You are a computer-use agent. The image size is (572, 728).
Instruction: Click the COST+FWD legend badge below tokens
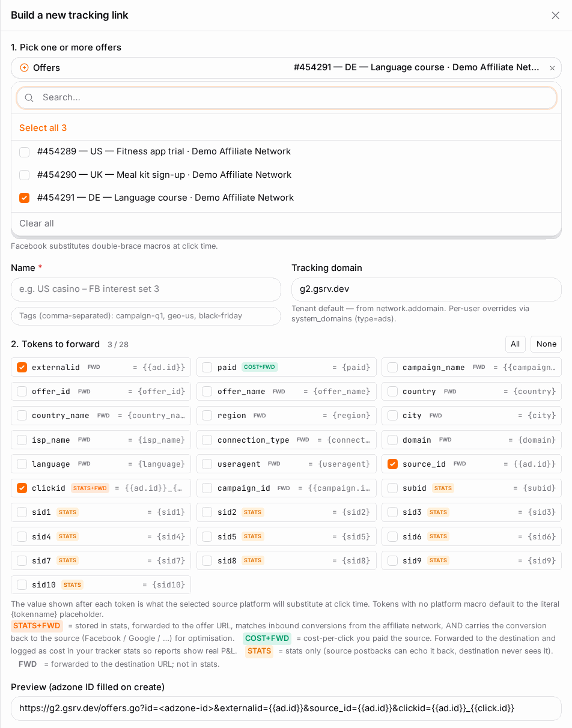pos(267,639)
